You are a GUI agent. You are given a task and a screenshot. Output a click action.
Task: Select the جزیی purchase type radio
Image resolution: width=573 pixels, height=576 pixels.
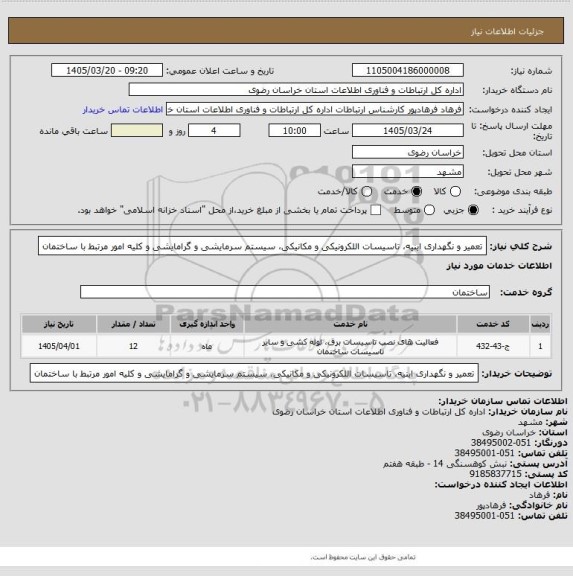coord(473,210)
